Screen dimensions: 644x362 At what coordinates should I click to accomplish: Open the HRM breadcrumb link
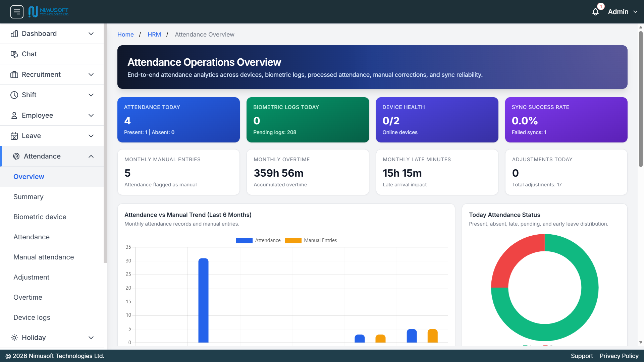point(154,35)
